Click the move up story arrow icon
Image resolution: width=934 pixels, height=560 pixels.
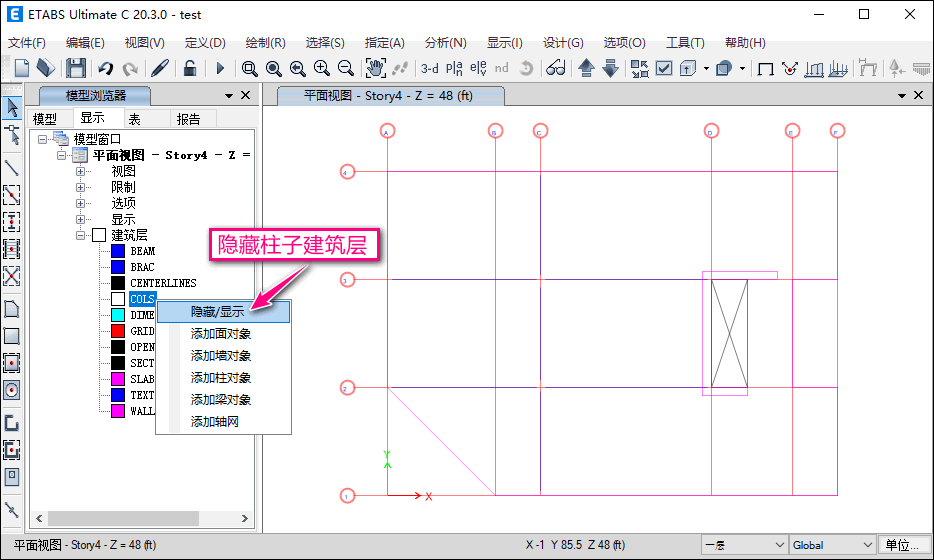(x=587, y=68)
